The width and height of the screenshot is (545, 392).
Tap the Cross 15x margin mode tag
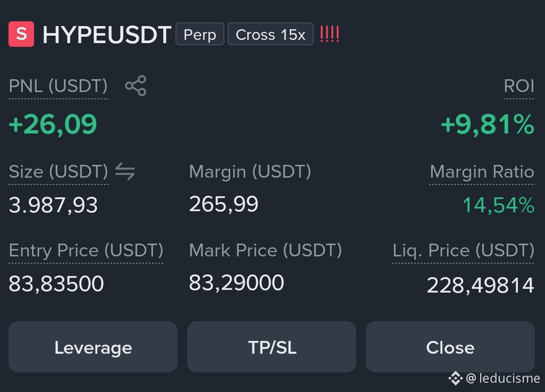click(271, 34)
